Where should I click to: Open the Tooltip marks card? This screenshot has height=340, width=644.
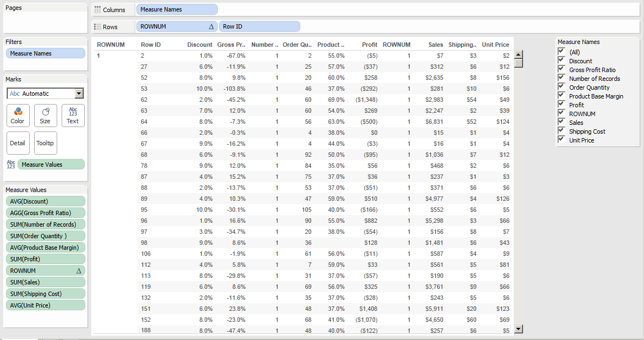tap(46, 143)
